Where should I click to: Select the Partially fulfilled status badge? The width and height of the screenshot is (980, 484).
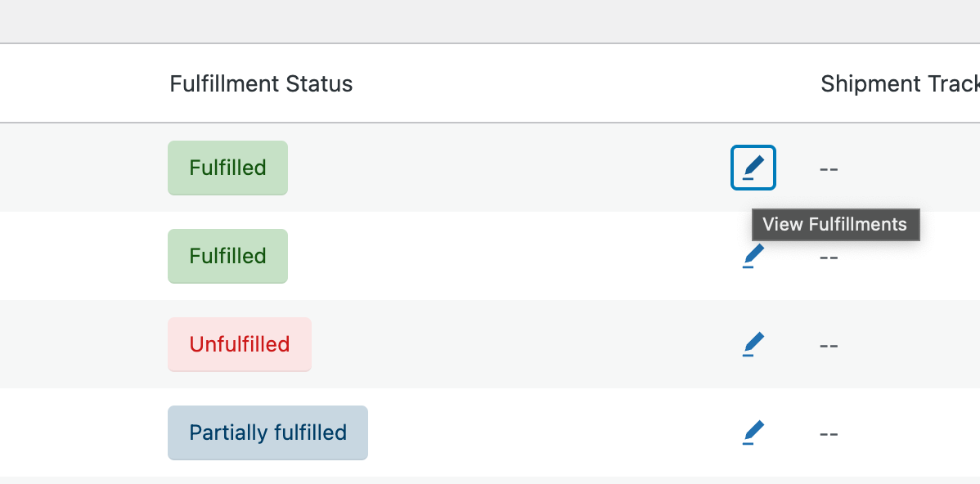[267, 432]
